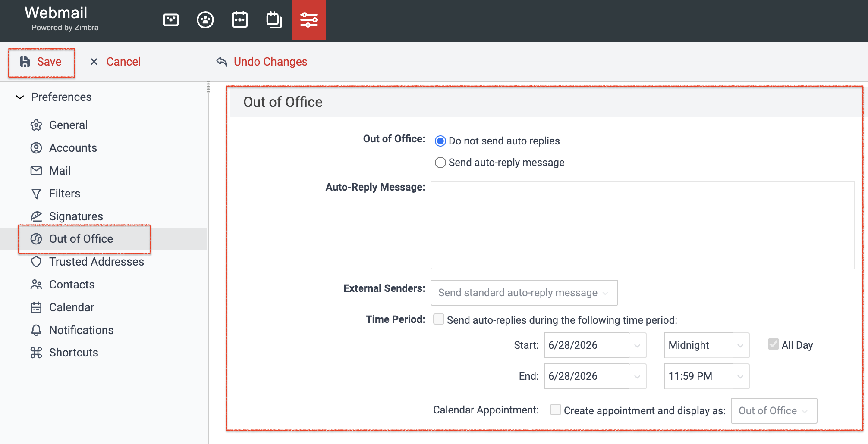Screen dimensions: 868x444
Task: Toggle the All Day checkbox
Action: pyautogui.click(x=774, y=344)
